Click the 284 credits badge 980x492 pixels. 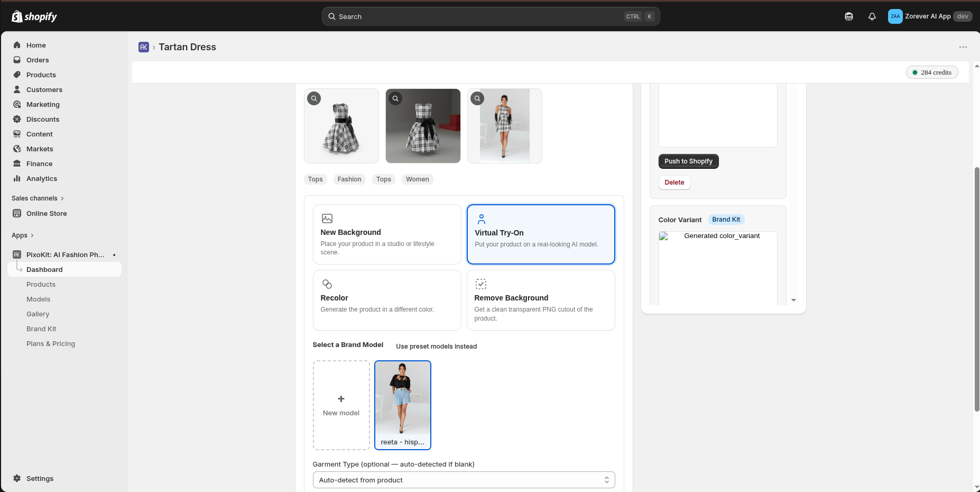932,72
